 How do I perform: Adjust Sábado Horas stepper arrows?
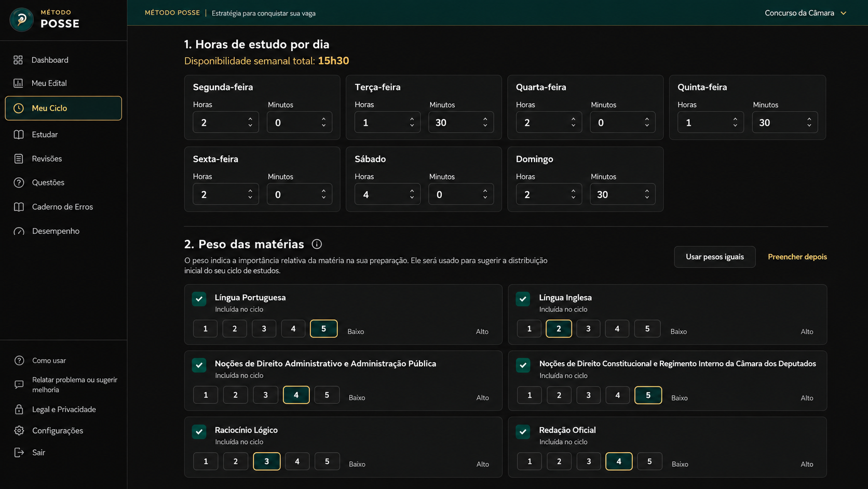(x=412, y=194)
